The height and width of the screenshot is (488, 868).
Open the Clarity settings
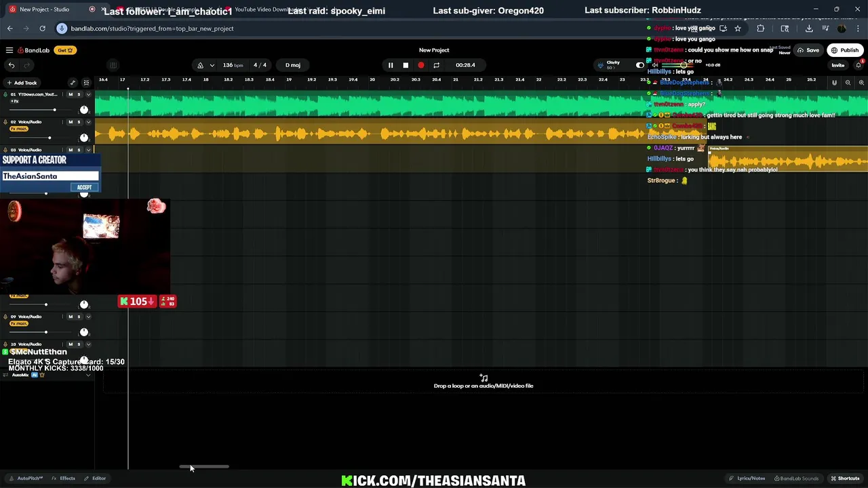[612, 64]
